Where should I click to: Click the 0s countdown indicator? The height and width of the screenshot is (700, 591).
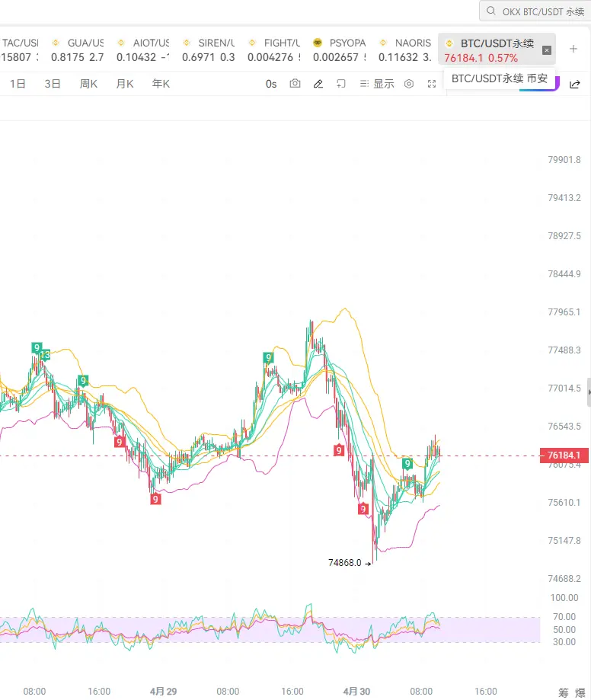[271, 84]
